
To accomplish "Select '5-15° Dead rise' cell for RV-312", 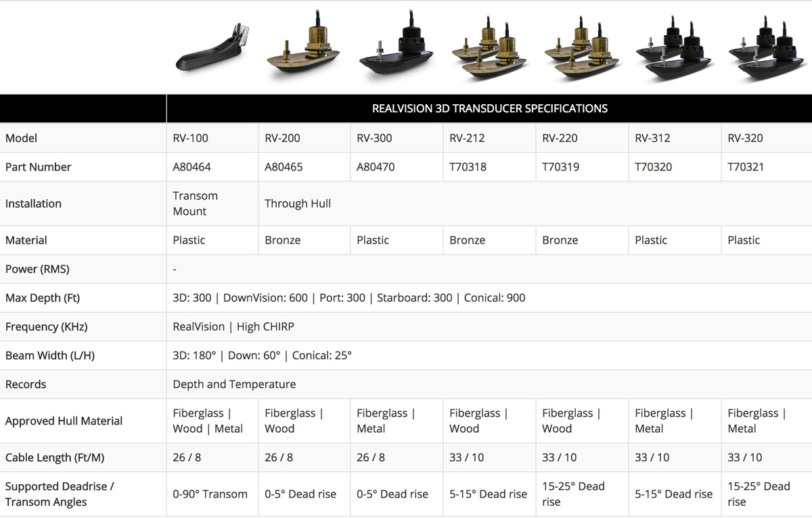I will 674,494.
